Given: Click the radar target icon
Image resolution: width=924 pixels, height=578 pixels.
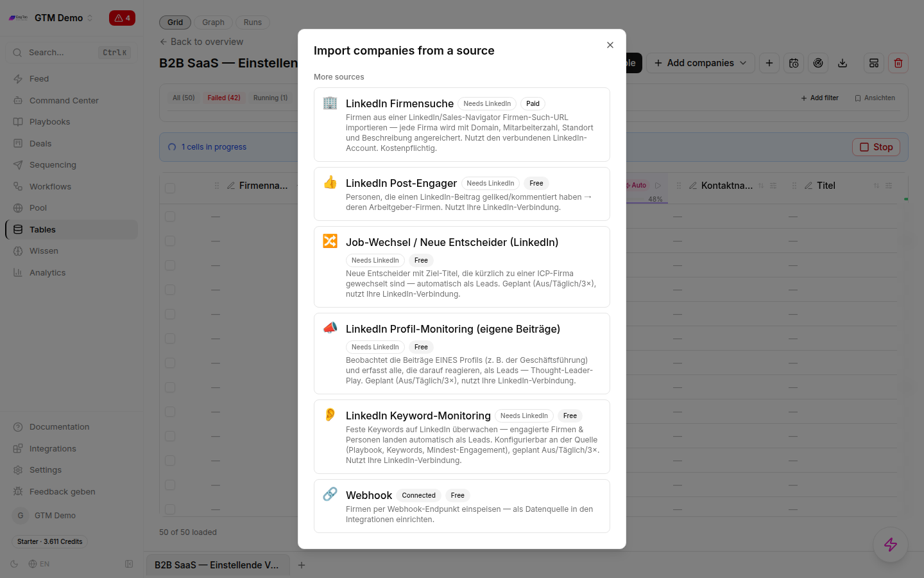Looking at the screenshot, I should (818, 63).
